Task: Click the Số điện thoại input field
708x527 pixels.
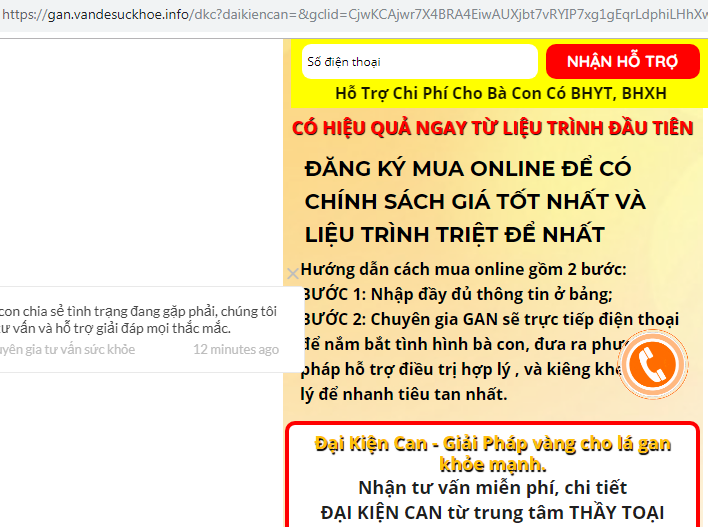Action: click(x=419, y=62)
